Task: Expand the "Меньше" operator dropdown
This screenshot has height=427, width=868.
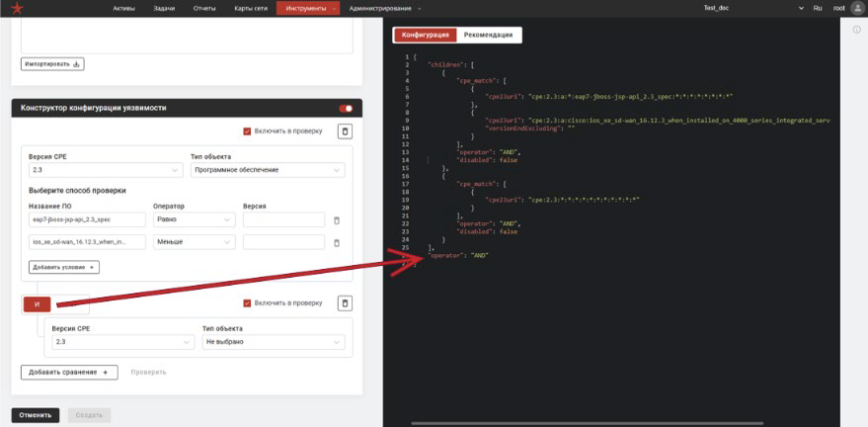Action: (x=194, y=242)
